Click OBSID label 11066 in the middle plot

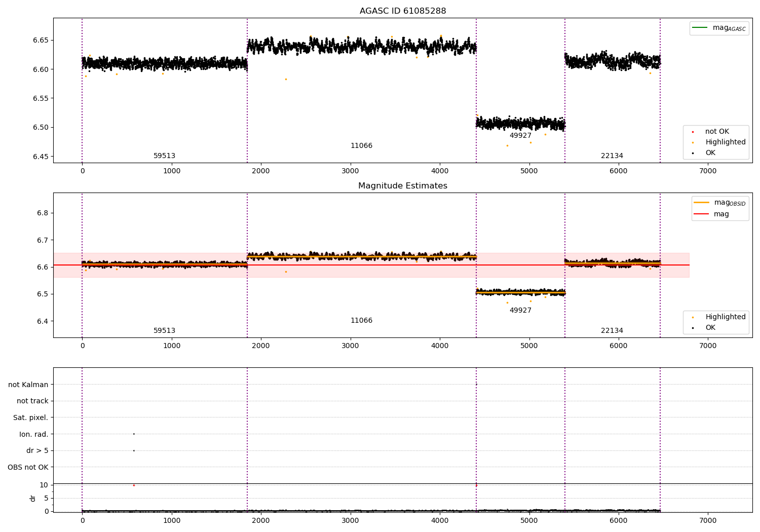(361, 321)
